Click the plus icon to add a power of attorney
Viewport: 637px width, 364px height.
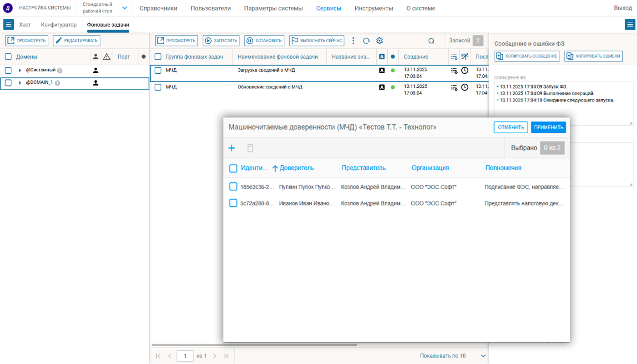point(232,148)
